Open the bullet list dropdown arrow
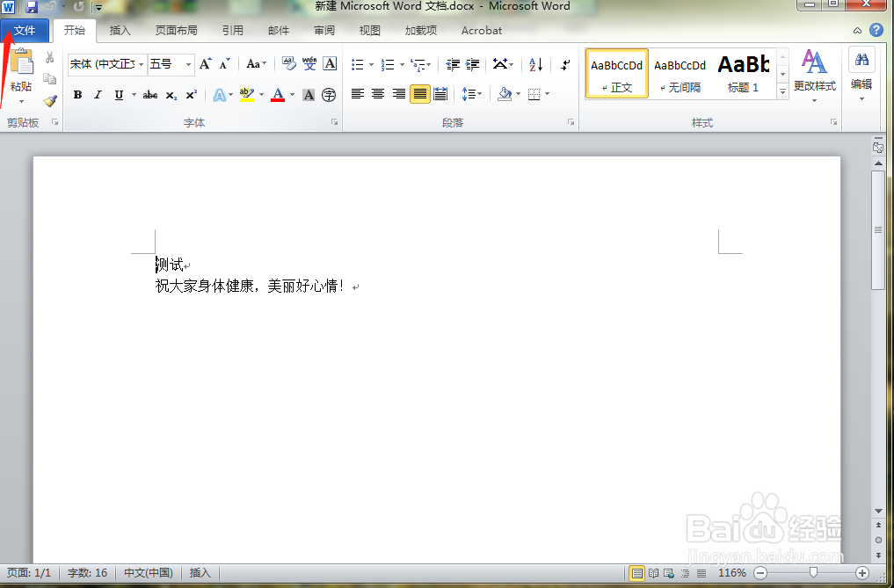The width and height of the screenshot is (894, 588). pyautogui.click(x=371, y=65)
